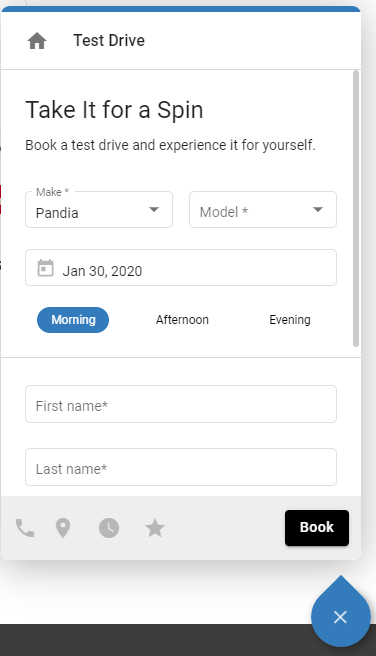Screen dimensions: 376x656
Task: Open the Model dropdown
Action: pyautogui.click(x=263, y=210)
